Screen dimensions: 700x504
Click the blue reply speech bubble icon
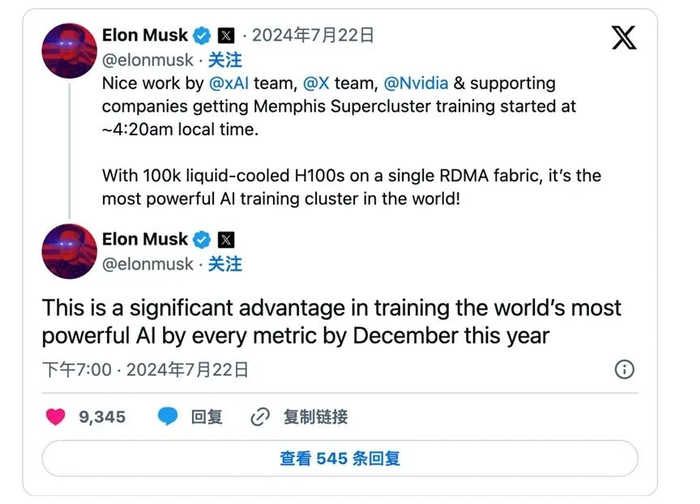pyautogui.click(x=168, y=416)
